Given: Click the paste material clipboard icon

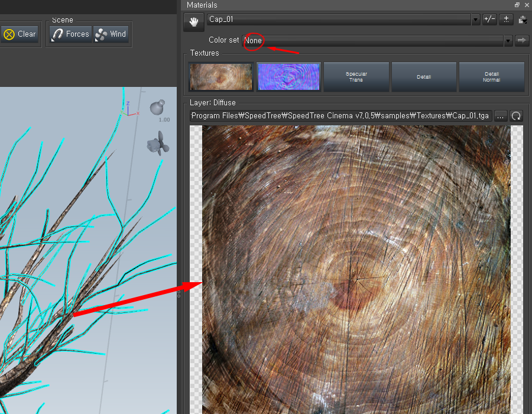Looking at the screenshot, I should [523, 20].
